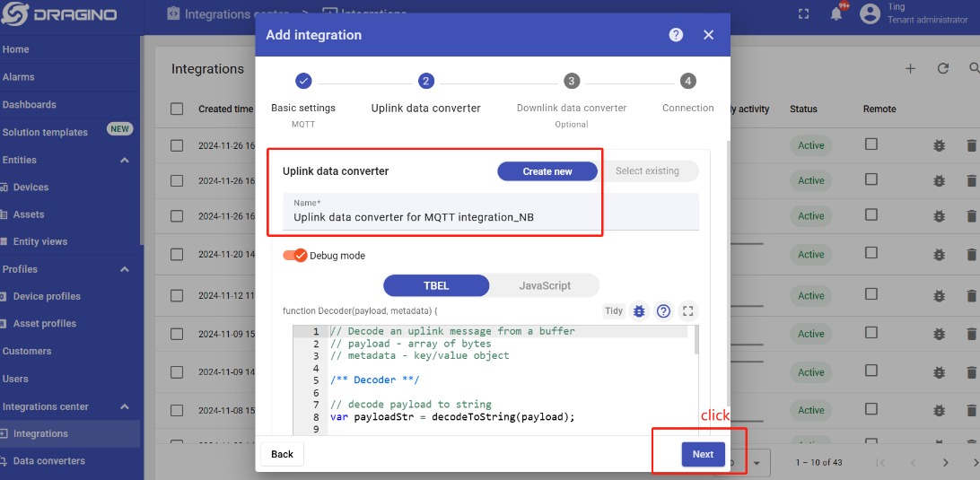Viewport: 980px width, 480px height.
Task: Delete the sixth integration row
Action: pyautogui.click(x=971, y=335)
